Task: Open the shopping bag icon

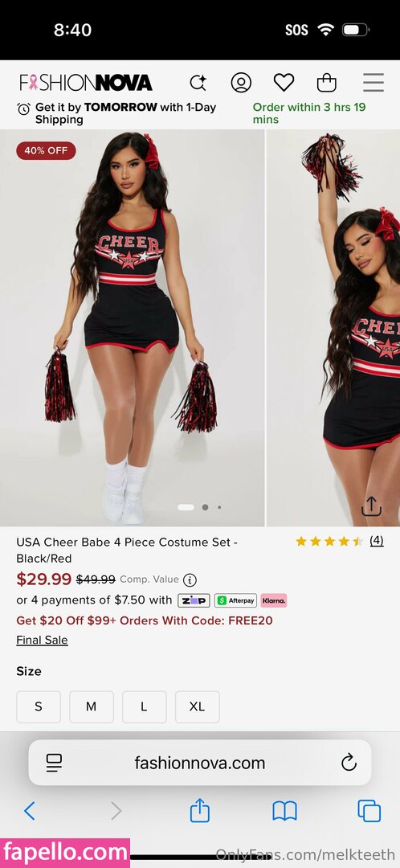Action: (326, 83)
